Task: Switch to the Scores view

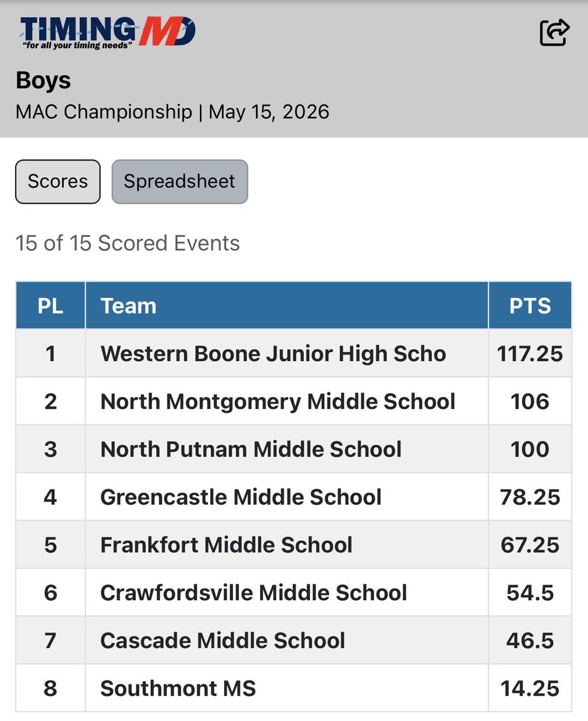Action: pos(58,181)
